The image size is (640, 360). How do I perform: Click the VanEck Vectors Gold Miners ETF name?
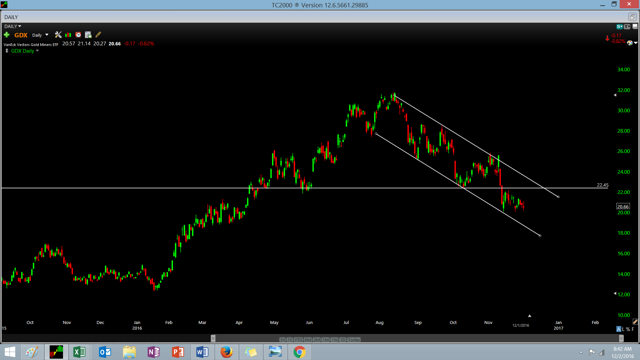coord(31,44)
